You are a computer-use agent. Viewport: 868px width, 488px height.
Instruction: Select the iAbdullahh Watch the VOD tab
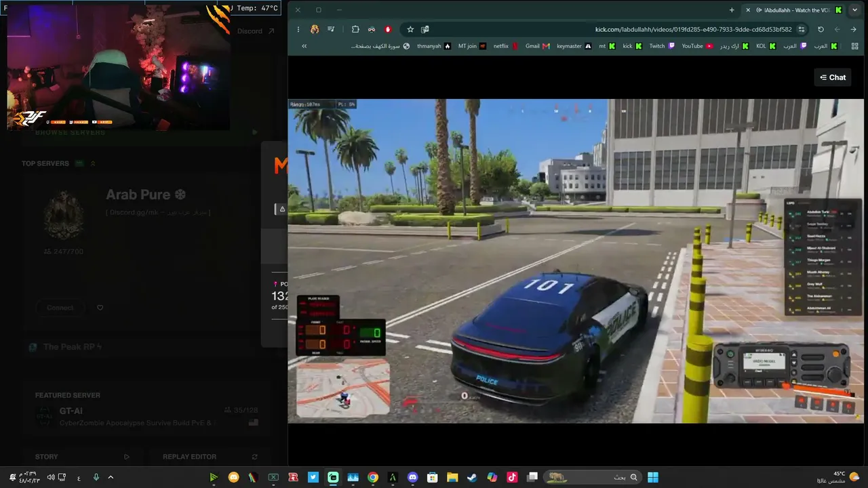(x=793, y=10)
